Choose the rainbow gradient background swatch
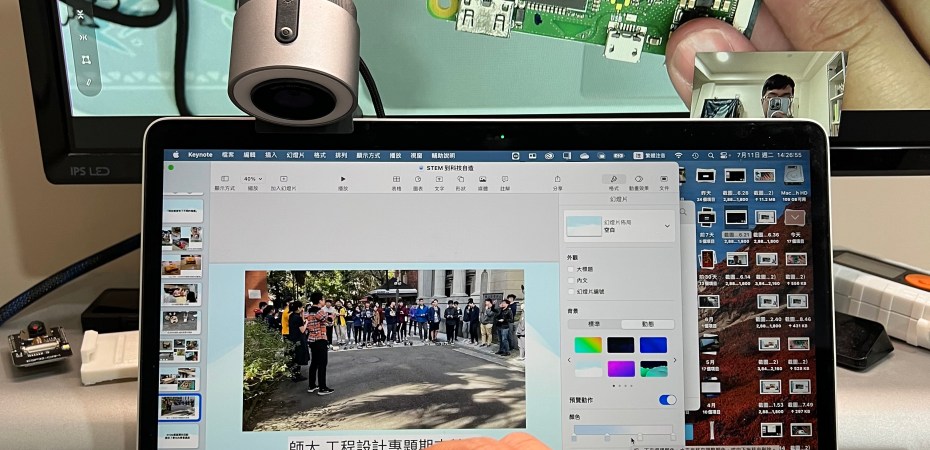 click(588, 345)
